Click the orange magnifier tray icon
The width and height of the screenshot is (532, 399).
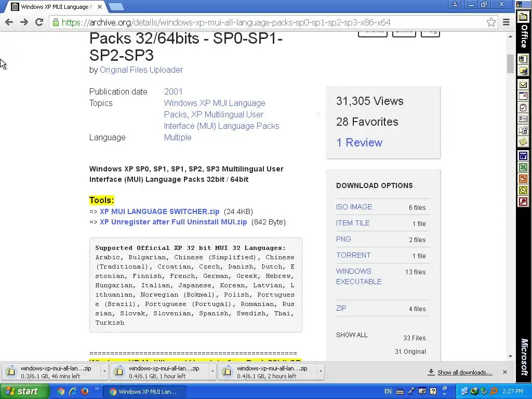494,391
